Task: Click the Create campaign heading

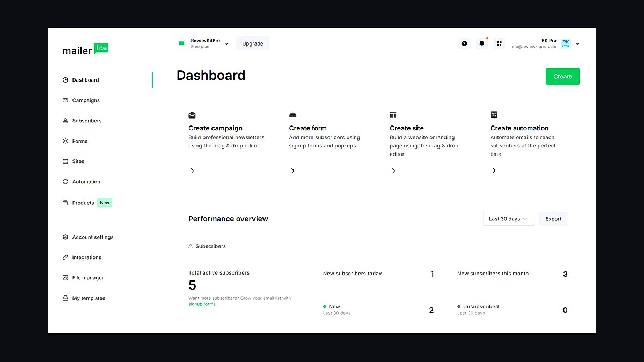Action: [x=215, y=128]
